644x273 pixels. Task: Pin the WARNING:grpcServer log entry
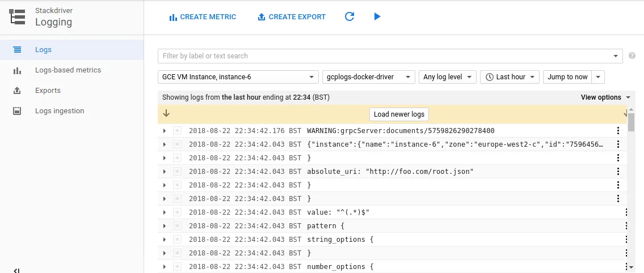click(177, 131)
